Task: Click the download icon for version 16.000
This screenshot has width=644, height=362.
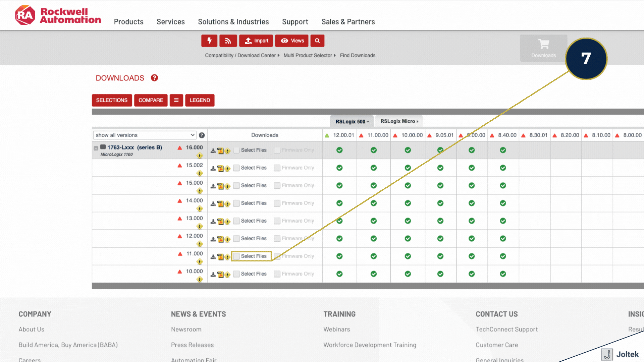Action: tap(213, 151)
